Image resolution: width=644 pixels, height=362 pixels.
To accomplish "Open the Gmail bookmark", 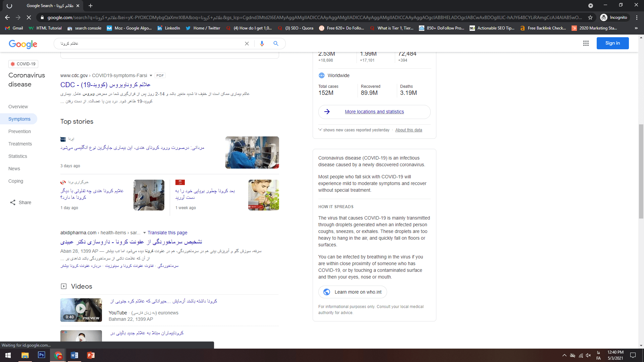I will 14,28.
